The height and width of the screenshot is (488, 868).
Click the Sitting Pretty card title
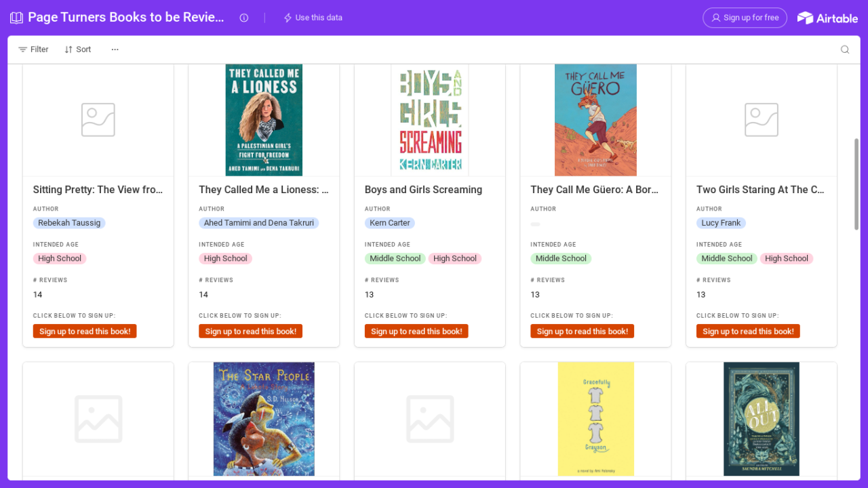pyautogui.click(x=98, y=190)
